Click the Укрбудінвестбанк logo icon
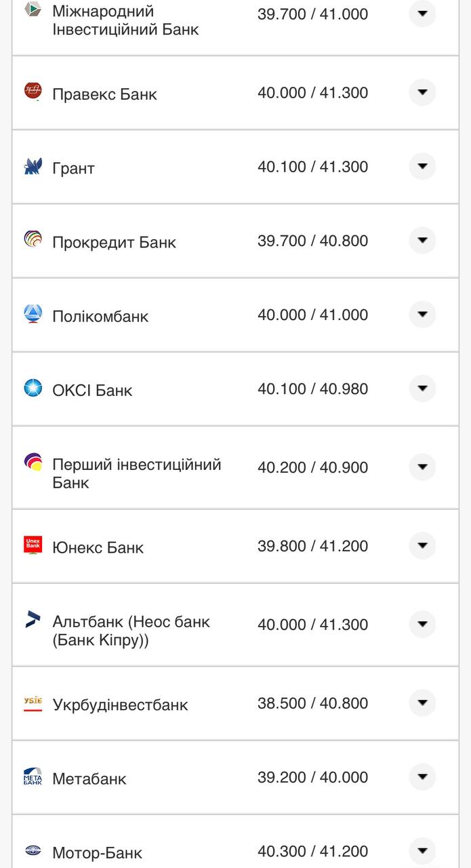The image size is (471, 868). tap(33, 703)
